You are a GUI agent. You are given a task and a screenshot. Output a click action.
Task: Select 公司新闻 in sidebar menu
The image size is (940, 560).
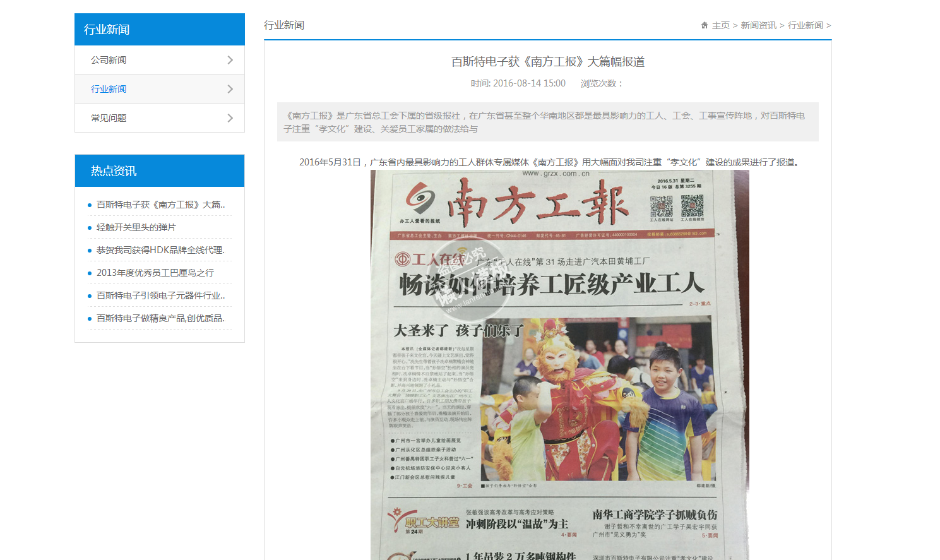click(109, 60)
